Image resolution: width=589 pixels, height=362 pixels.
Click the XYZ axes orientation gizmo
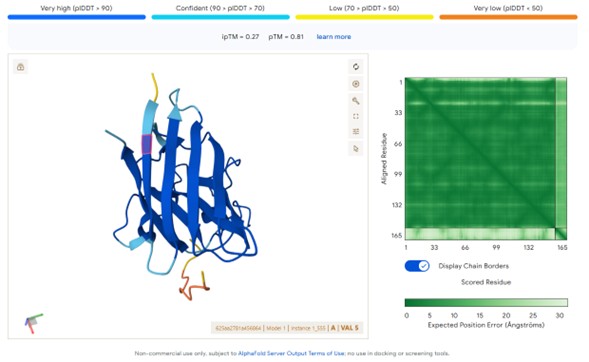pos(33,323)
